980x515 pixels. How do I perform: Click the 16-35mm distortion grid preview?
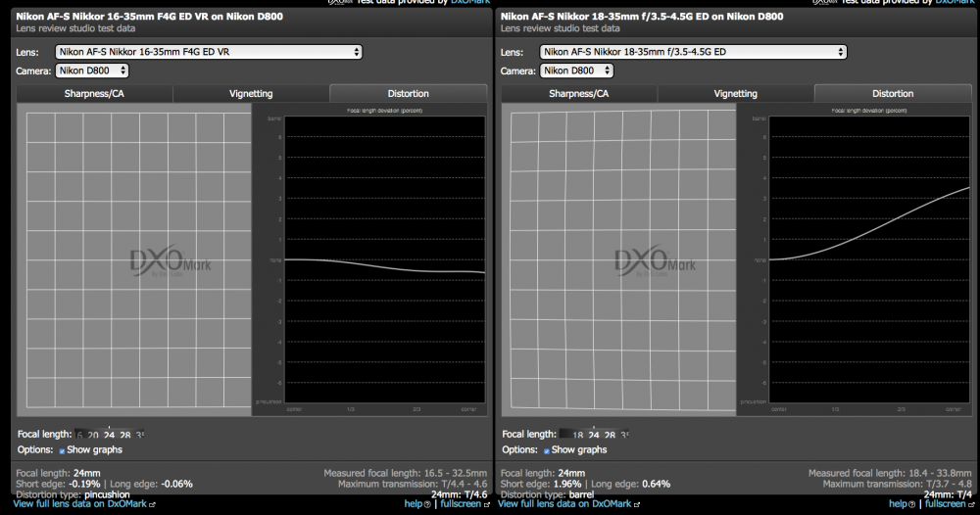click(x=134, y=259)
